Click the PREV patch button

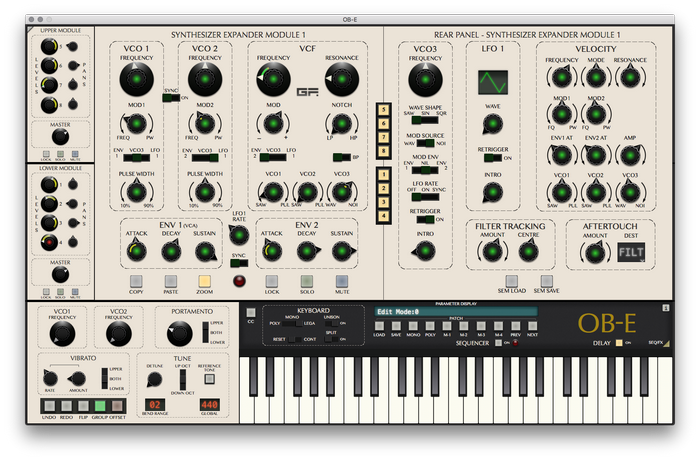(516, 326)
